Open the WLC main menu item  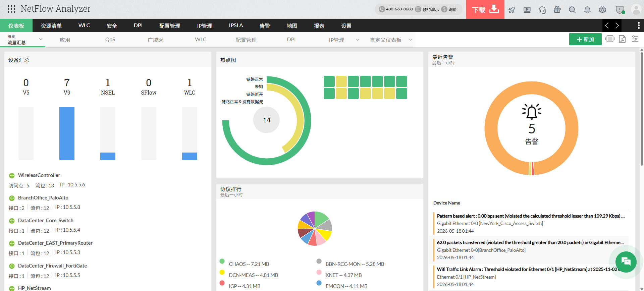pos(84,25)
